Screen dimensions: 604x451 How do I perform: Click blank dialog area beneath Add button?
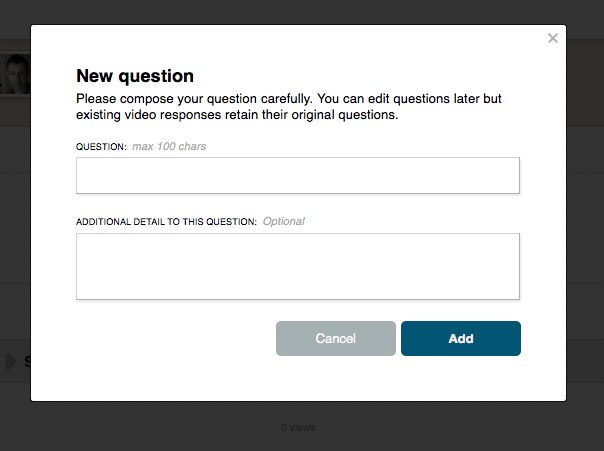[x=461, y=377]
